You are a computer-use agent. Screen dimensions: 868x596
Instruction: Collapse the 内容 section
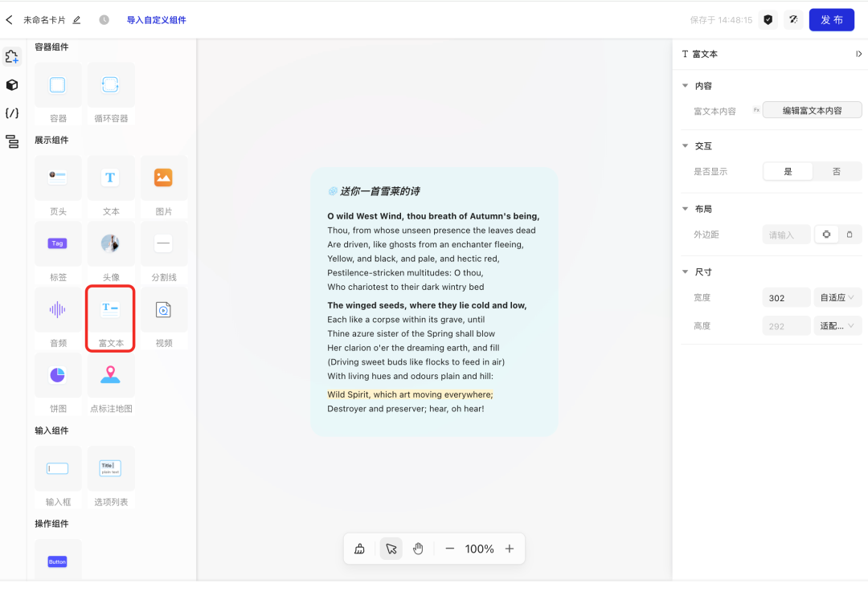686,86
